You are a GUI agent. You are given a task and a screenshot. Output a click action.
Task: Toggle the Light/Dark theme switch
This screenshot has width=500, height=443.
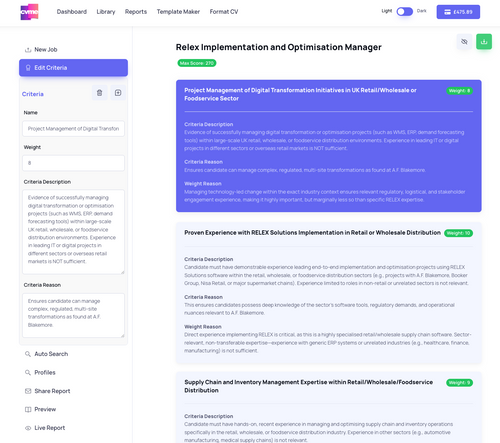pyautogui.click(x=404, y=12)
